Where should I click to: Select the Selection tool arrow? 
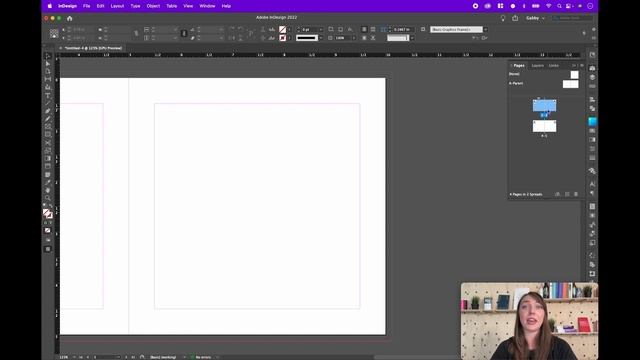coord(48,56)
